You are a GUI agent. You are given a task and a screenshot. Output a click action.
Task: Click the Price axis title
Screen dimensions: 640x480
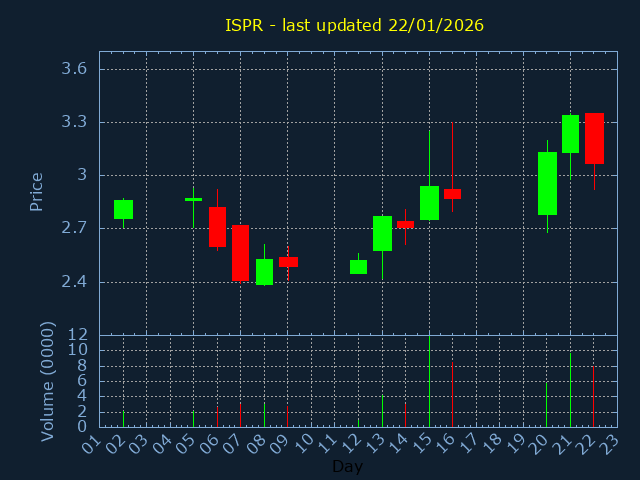(x=37, y=191)
